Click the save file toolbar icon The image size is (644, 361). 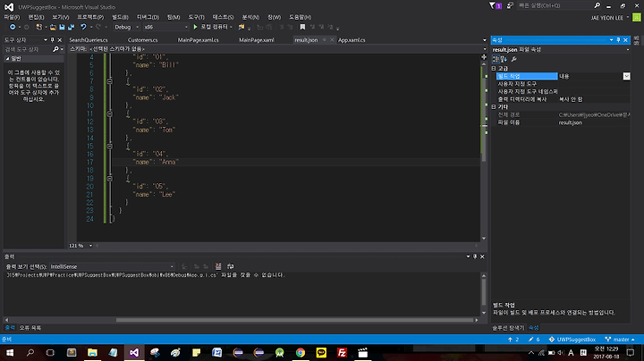(62, 27)
